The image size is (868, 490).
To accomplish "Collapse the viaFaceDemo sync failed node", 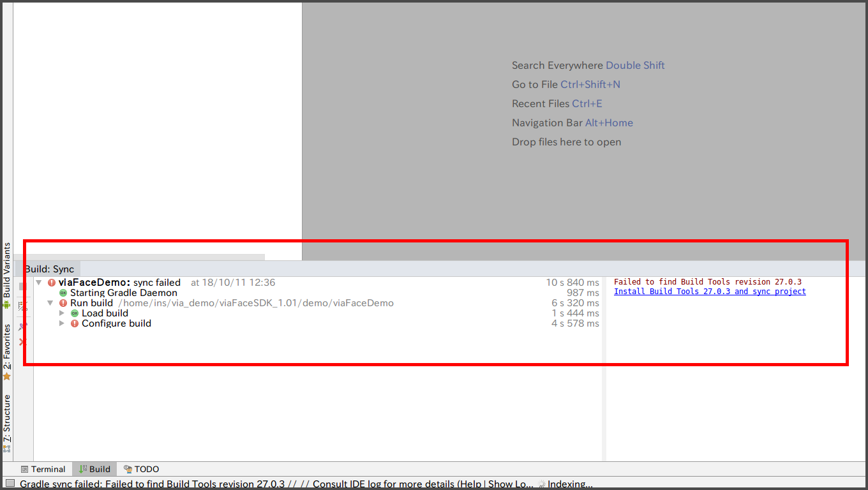I will pos(39,283).
